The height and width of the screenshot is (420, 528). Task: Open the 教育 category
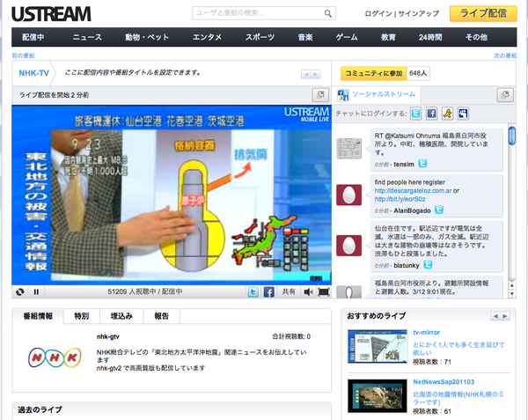tap(388, 37)
